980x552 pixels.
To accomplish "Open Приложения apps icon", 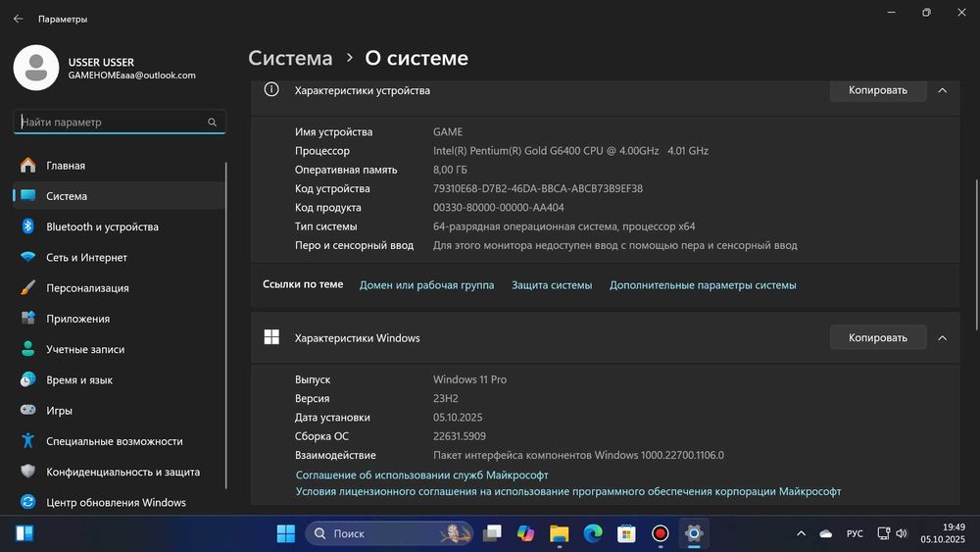I will coord(28,319).
